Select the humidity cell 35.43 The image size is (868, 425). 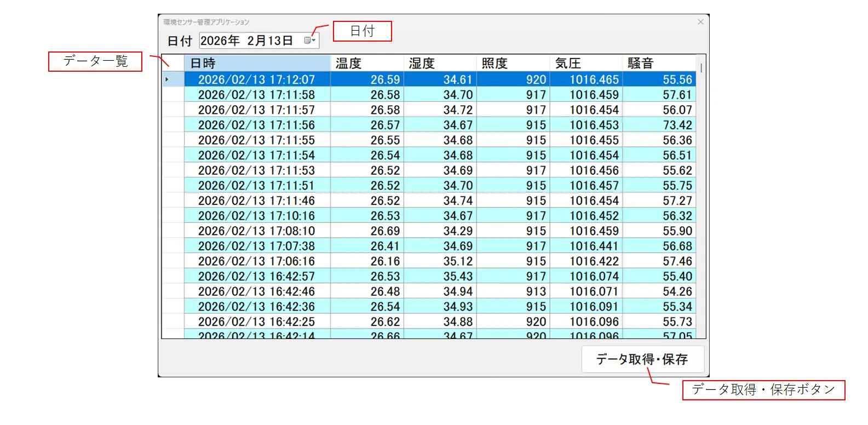tap(439, 277)
